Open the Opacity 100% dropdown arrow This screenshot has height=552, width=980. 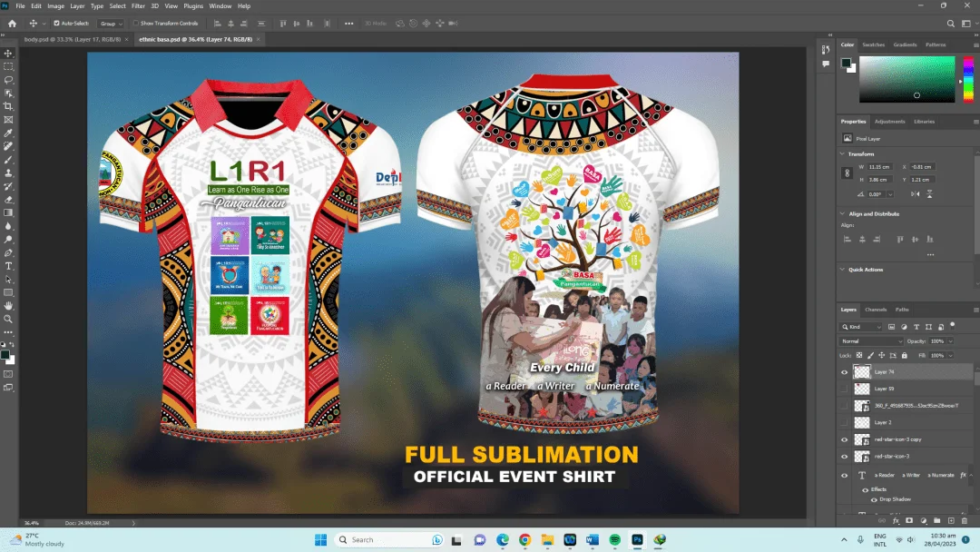951,341
